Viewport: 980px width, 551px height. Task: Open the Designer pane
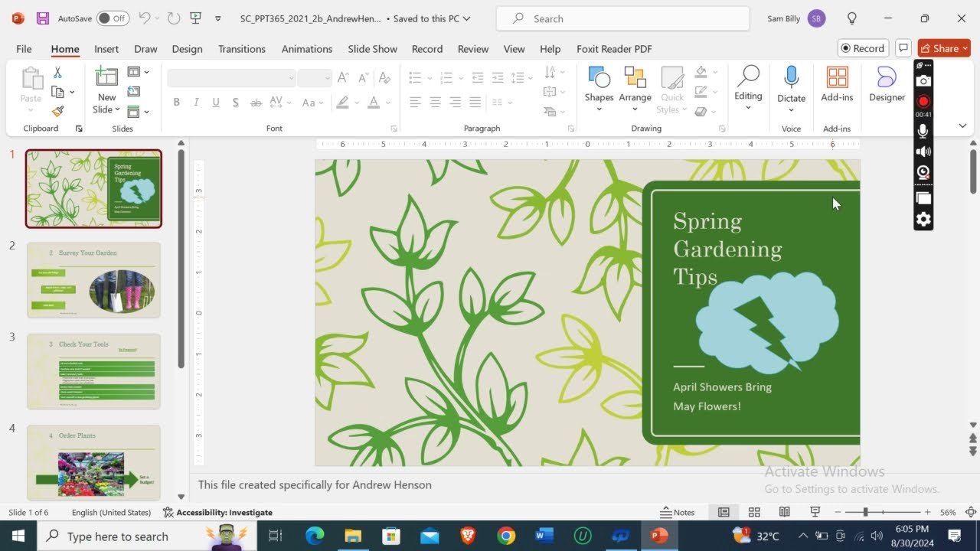[x=887, y=84]
